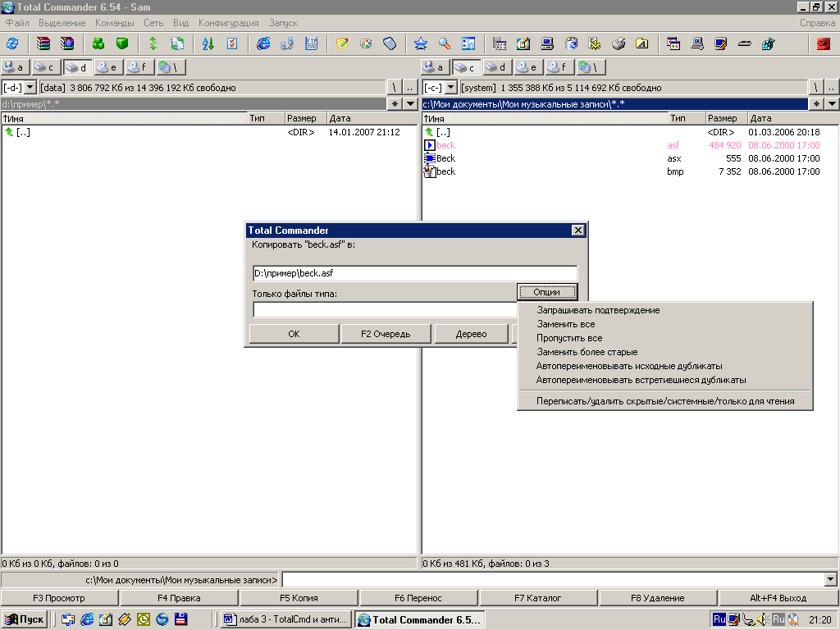840x630 pixels.
Task: Switch right panel to drive d
Action: [495, 67]
